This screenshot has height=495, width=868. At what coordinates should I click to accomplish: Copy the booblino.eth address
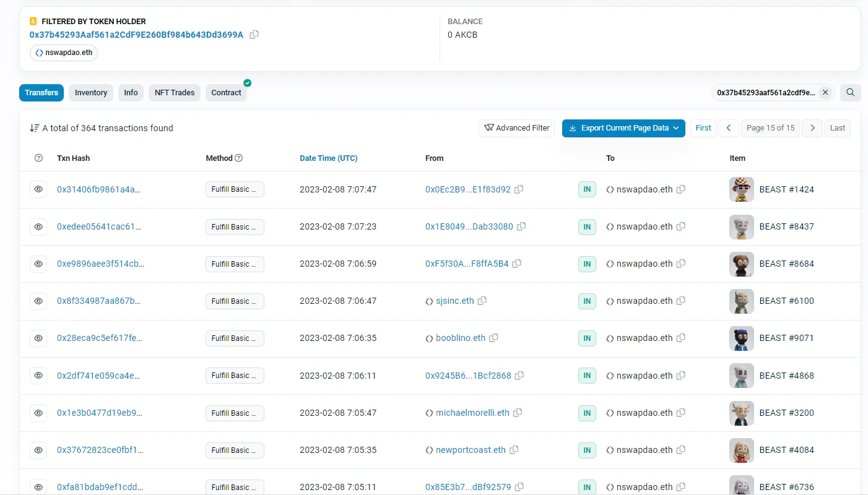pyautogui.click(x=493, y=338)
